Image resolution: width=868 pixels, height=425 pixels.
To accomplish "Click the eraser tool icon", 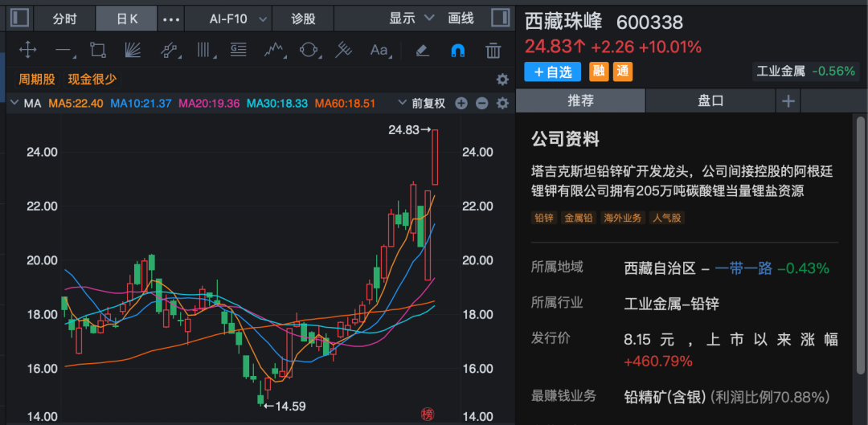I will 422,51.
